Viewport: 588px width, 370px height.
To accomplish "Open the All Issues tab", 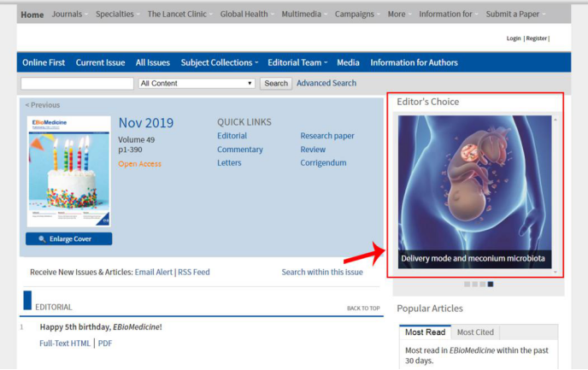I will click(x=153, y=62).
